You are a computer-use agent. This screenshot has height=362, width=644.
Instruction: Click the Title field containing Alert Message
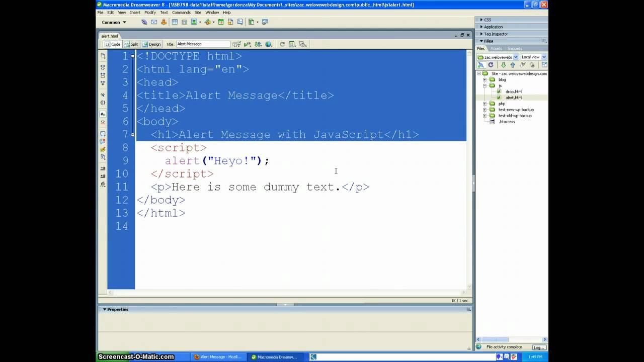[203, 44]
